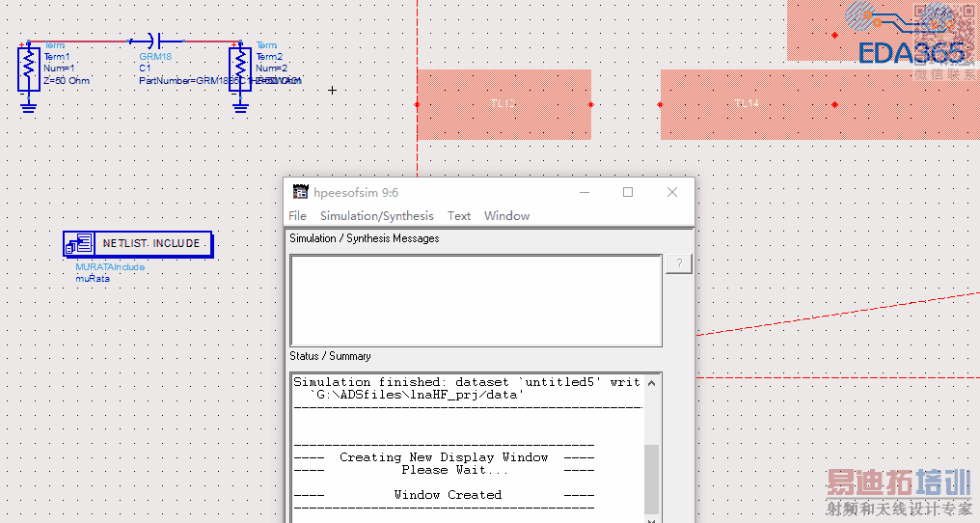Click the 'Simulation finished' status line
Image resolution: width=980 pixels, height=523 pixels.
(x=467, y=381)
